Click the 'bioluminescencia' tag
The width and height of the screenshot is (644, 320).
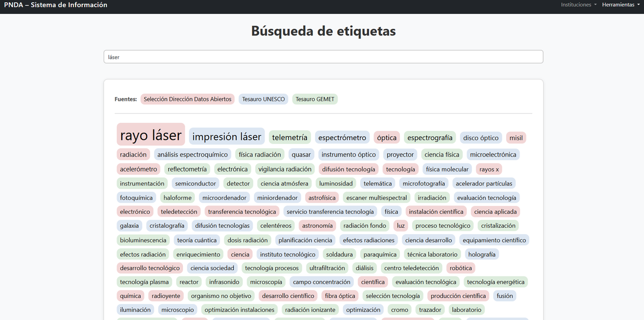pyautogui.click(x=143, y=240)
